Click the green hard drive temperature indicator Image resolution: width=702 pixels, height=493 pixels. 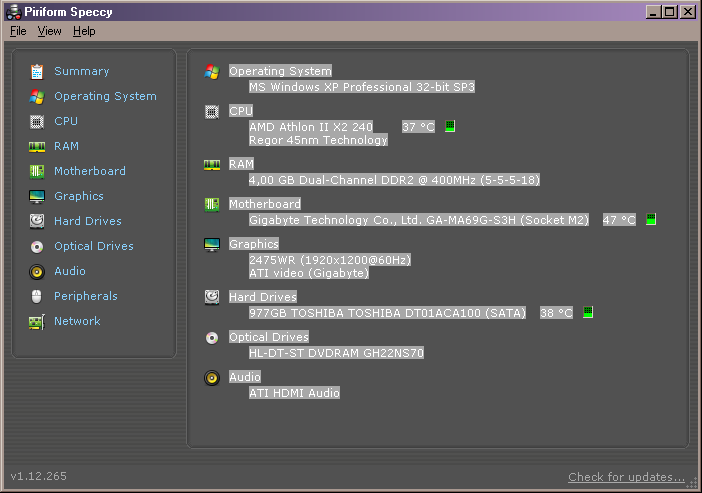point(588,312)
